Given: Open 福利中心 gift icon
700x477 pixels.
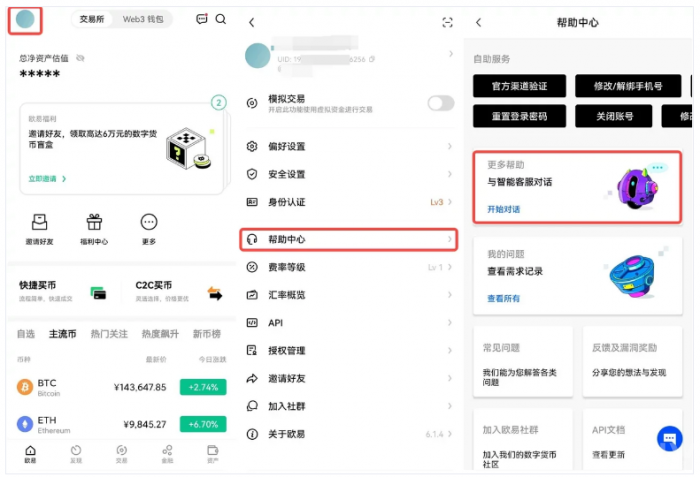Looking at the screenshot, I should tap(94, 229).
